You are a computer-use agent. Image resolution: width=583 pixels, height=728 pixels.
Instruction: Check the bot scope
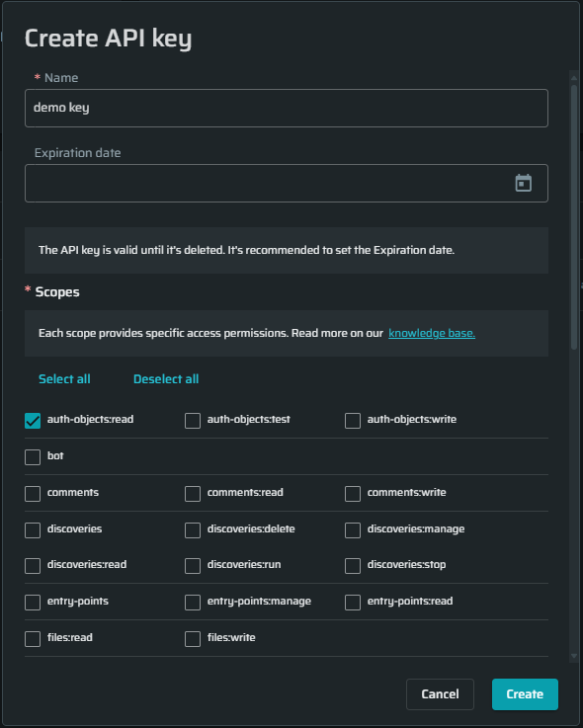click(33, 457)
